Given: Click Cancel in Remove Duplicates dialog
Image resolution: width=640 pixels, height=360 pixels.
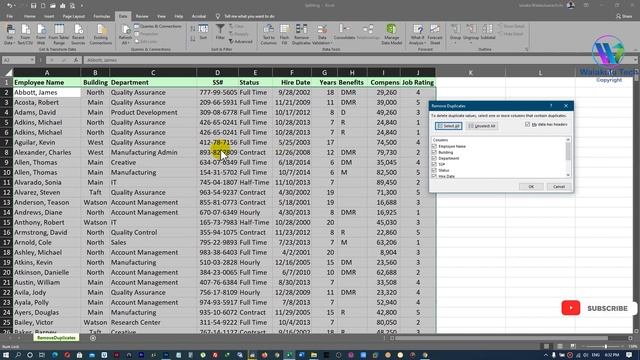Looking at the screenshot, I should point(559,187).
